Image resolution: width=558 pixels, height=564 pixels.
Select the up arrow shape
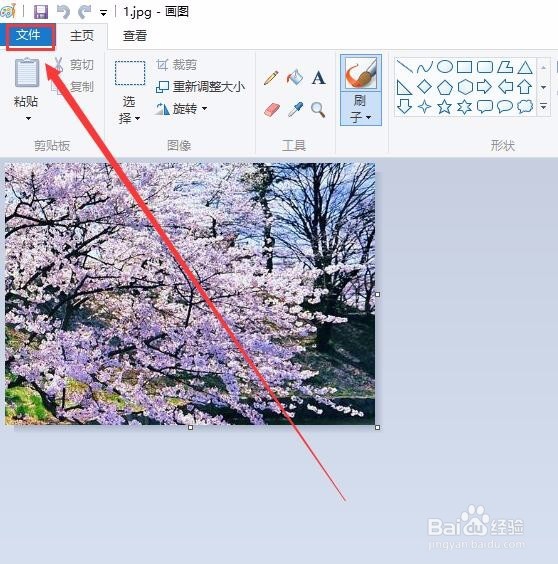coord(525,87)
